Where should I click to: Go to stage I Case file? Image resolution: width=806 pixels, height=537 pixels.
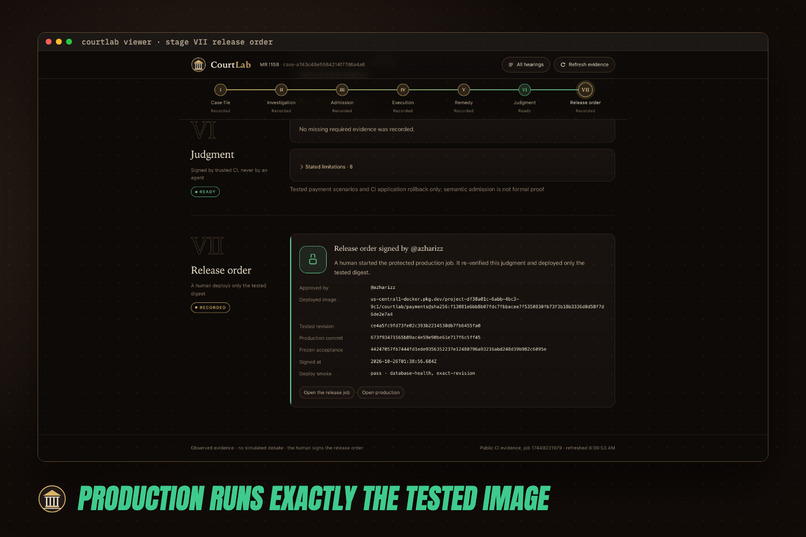220,90
